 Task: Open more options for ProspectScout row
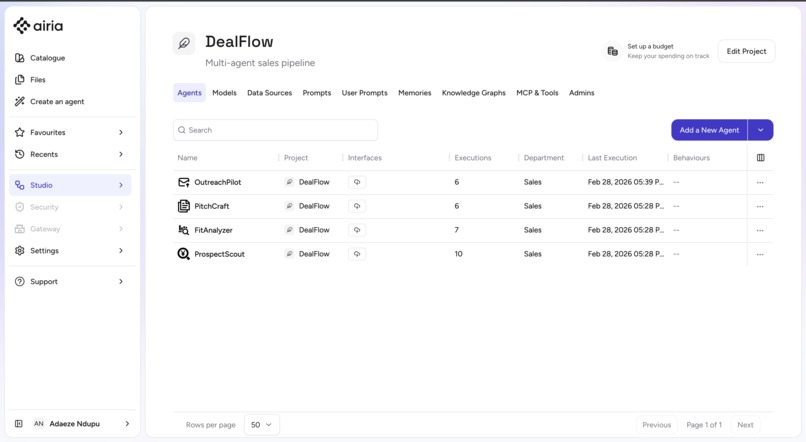[x=760, y=254]
